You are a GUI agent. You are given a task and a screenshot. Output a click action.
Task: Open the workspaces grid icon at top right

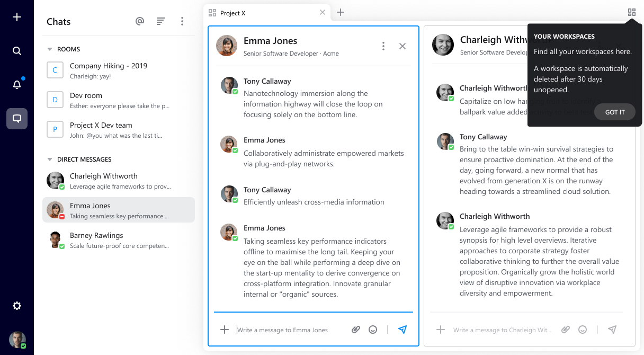(x=631, y=12)
